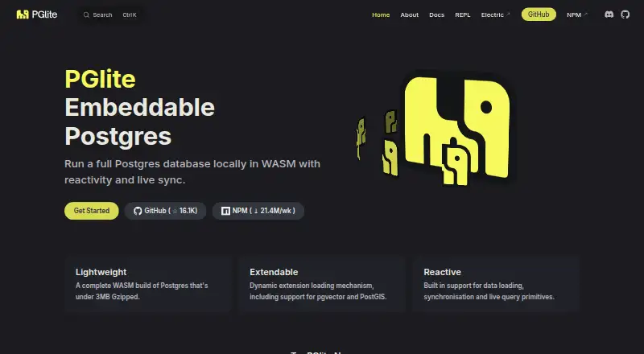644x354 pixels.
Task: Open the Extendable feature card
Action: (322, 284)
